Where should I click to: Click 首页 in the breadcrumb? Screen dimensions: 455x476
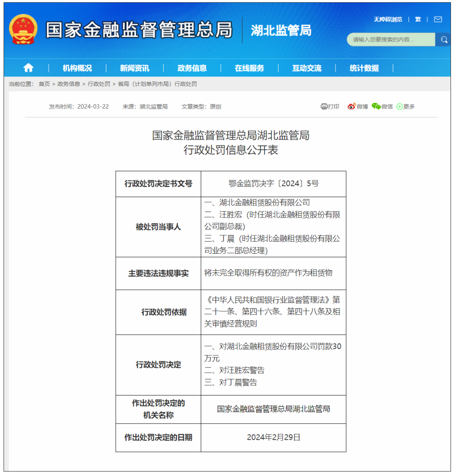pyautogui.click(x=44, y=84)
